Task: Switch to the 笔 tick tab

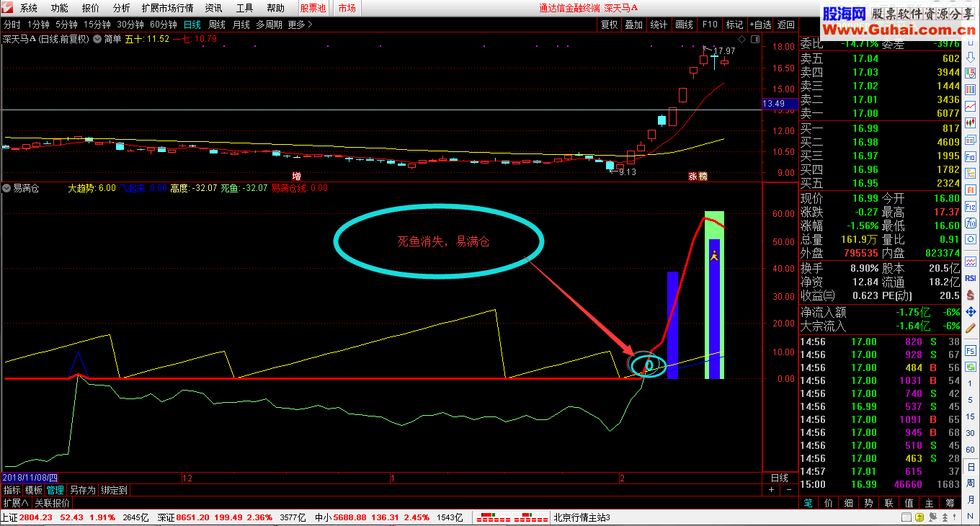Action: click(808, 503)
